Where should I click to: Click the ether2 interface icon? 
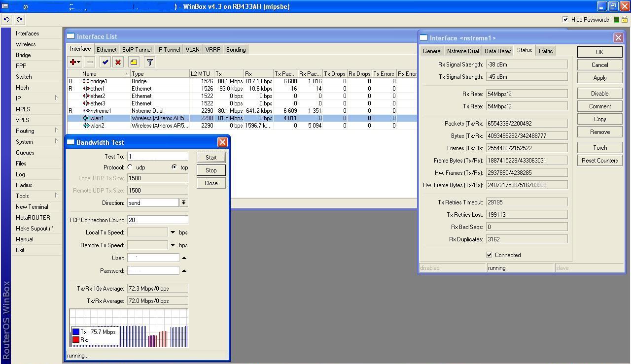[x=86, y=96]
